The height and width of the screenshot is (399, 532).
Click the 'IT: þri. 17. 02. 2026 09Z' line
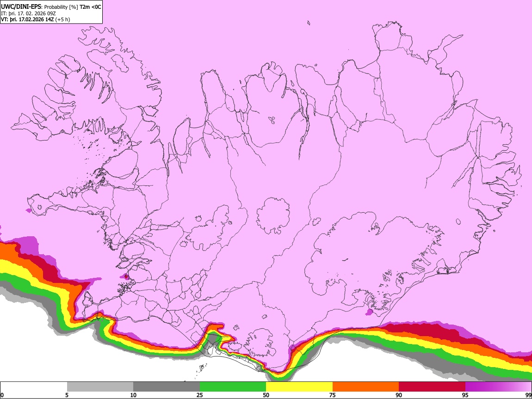(28, 13)
